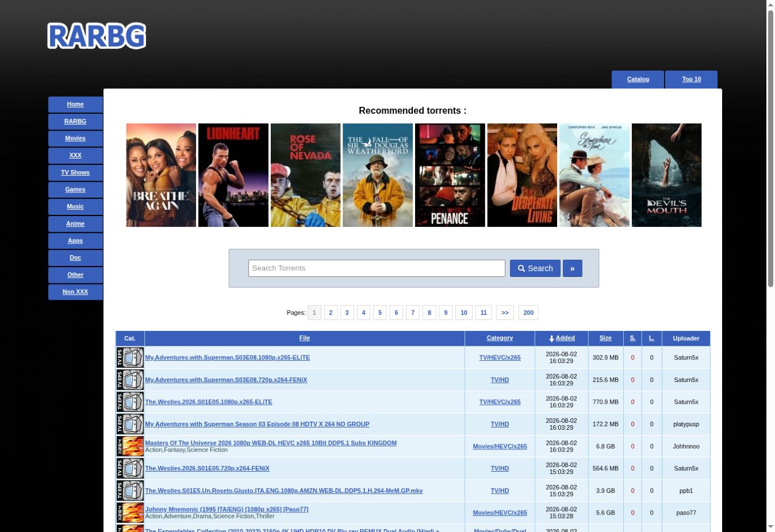Go to page 5
775x532 pixels.
pyautogui.click(x=379, y=313)
